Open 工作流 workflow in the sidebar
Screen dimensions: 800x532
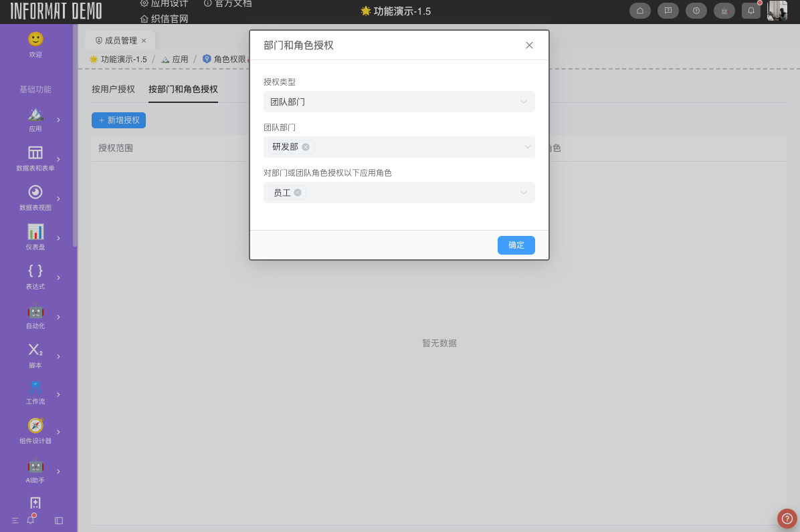point(35,390)
